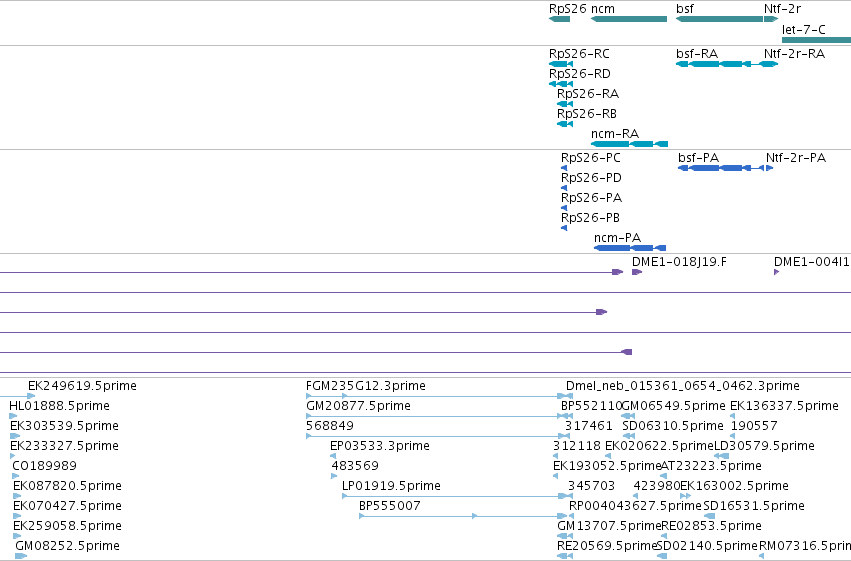Screen dimensions: 851x561
Task: Select the RM07316.5prime EST label
Action: click(805, 546)
